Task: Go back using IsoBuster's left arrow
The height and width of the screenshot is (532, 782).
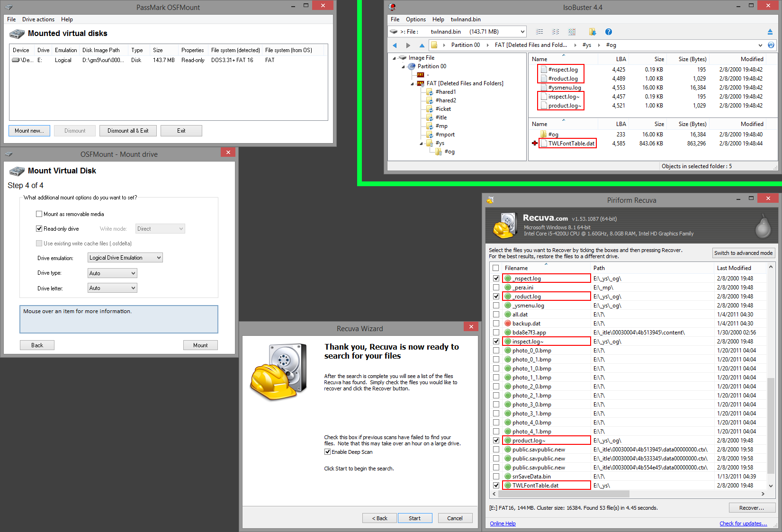Action: point(395,45)
